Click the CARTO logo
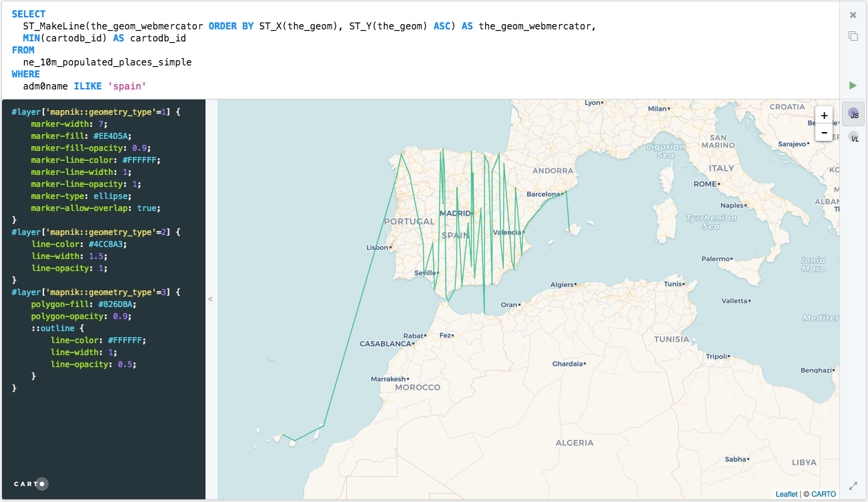The width and height of the screenshot is (868, 502). click(31, 483)
